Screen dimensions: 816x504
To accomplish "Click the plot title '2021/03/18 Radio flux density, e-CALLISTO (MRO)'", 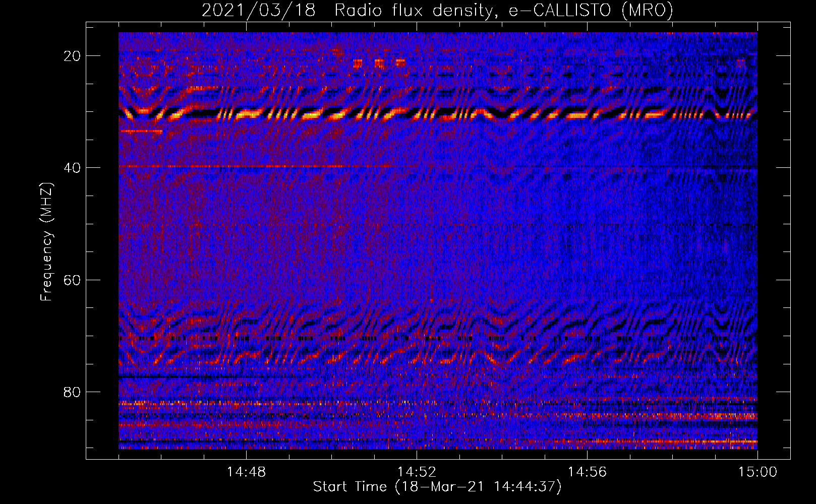I will (x=437, y=11).
